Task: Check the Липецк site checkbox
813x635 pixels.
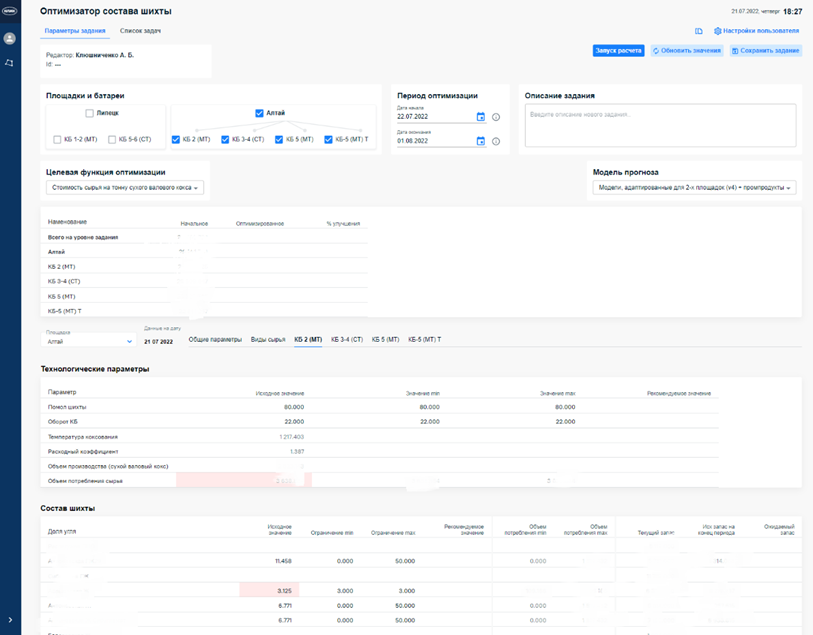Action: [89, 113]
